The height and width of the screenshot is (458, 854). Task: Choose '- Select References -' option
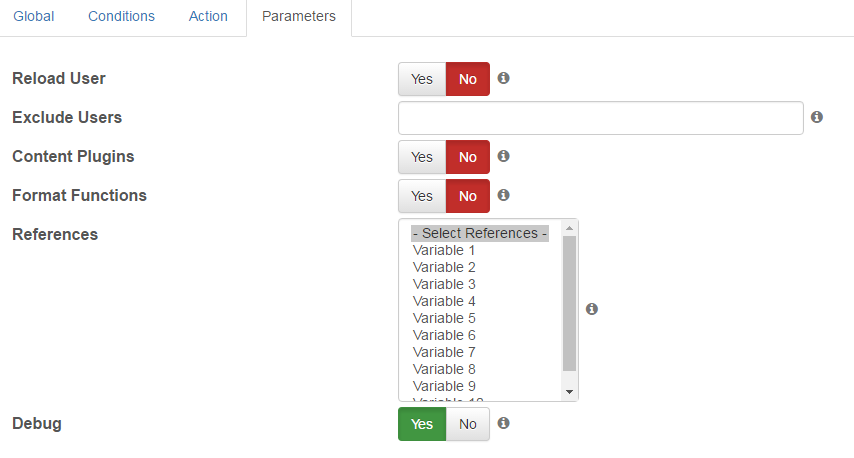coord(480,233)
